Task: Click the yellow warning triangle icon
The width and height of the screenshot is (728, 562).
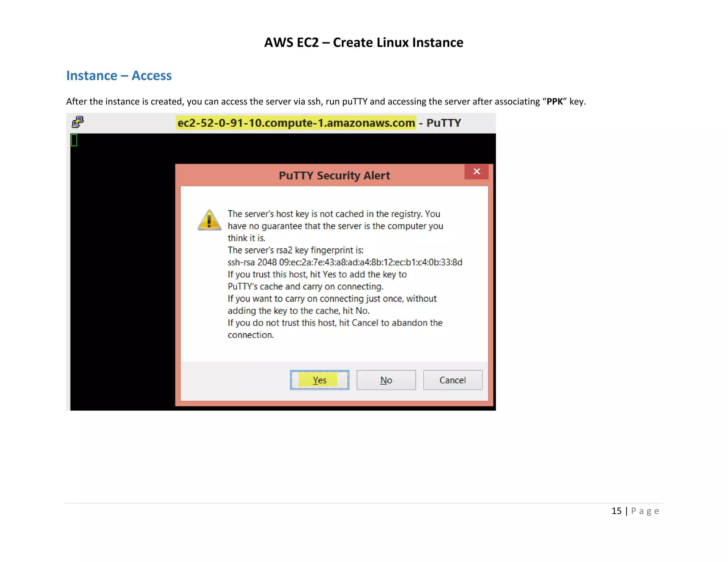Action: [x=209, y=220]
